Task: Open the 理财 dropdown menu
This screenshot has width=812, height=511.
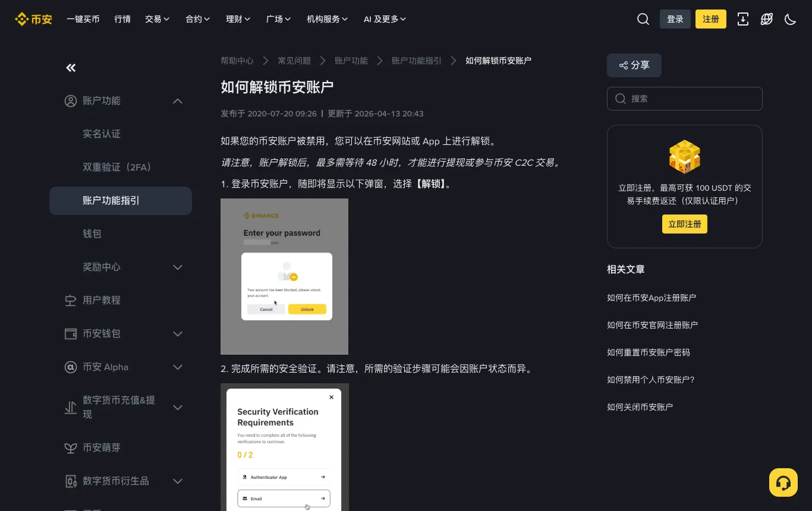Action: [x=238, y=19]
